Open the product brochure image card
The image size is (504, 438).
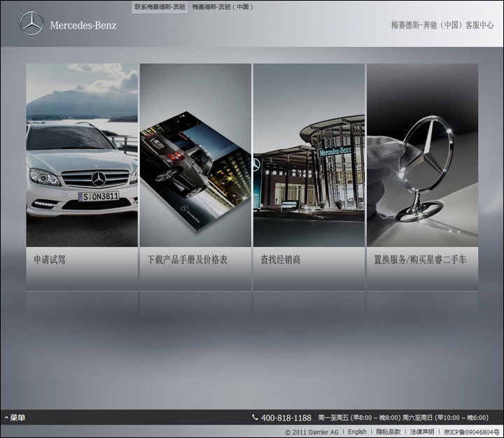[195, 155]
